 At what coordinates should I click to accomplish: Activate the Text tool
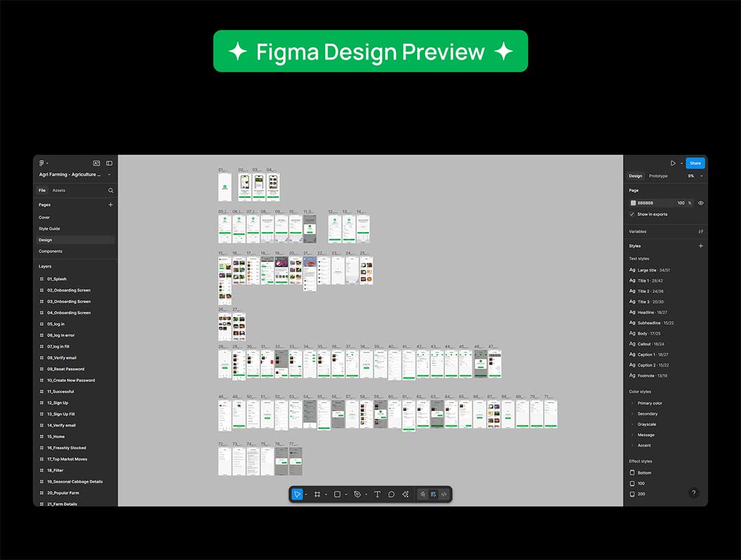click(x=377, y=494)
